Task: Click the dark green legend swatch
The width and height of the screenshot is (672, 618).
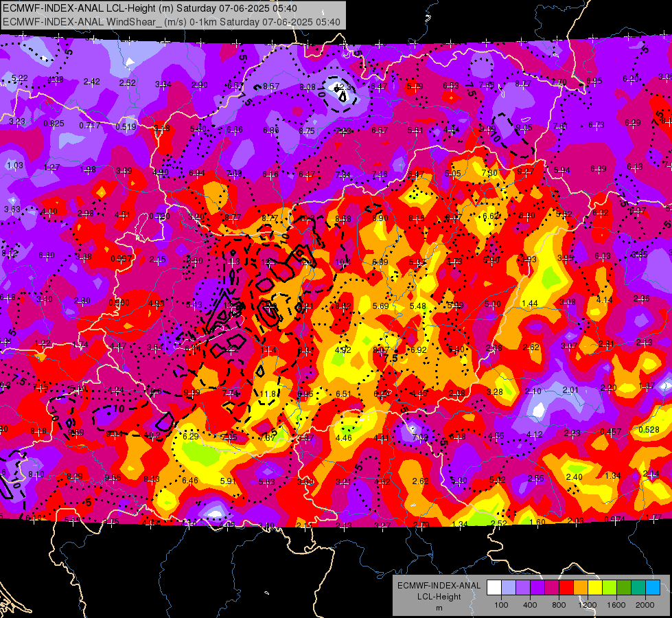Action: (623, 588)
